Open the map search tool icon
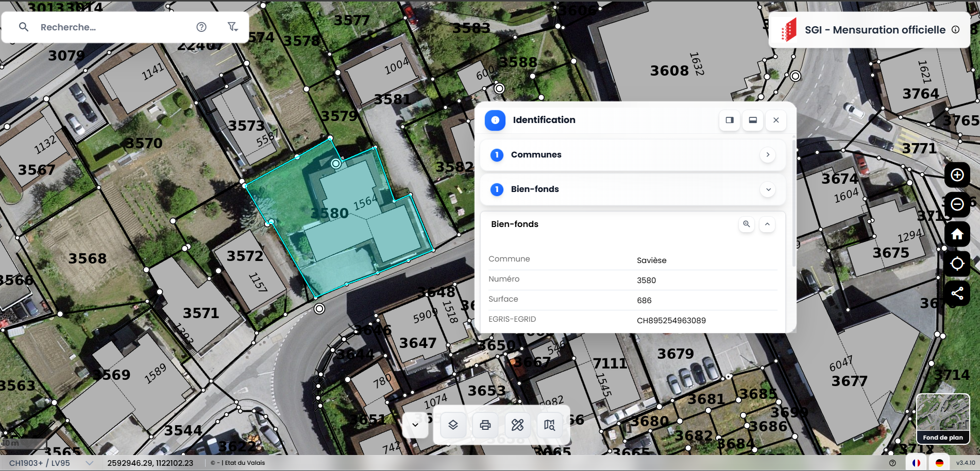This screenshot has height=471, width=980. 549,425
